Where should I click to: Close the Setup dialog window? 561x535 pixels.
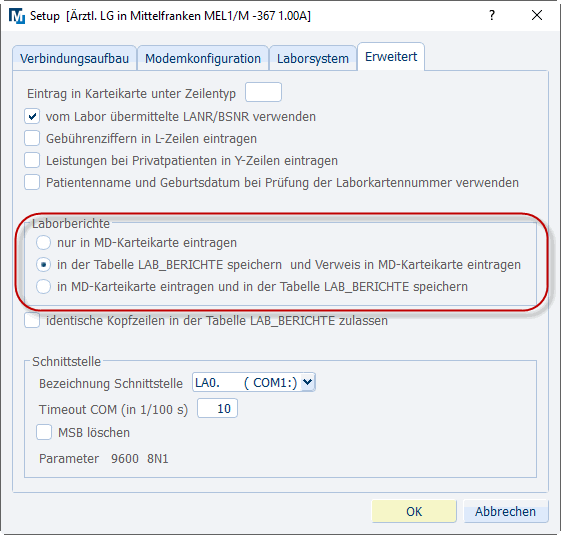click(x=537, y=15)
